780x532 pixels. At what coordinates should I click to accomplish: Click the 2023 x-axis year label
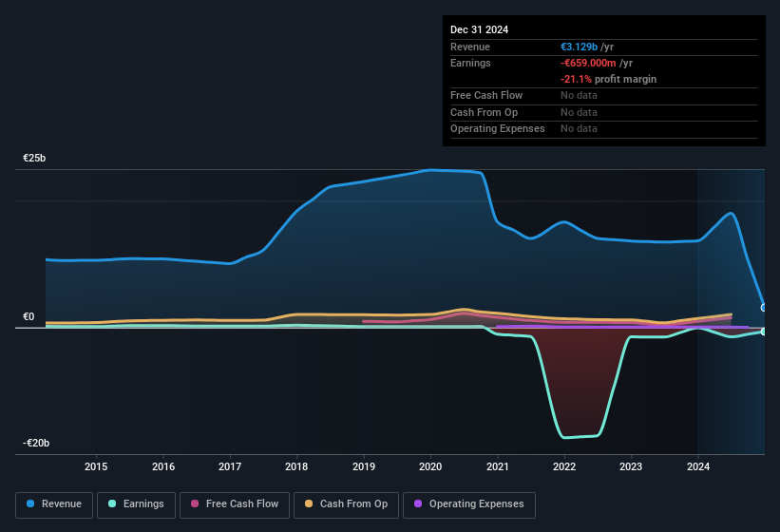pos(631,466)
